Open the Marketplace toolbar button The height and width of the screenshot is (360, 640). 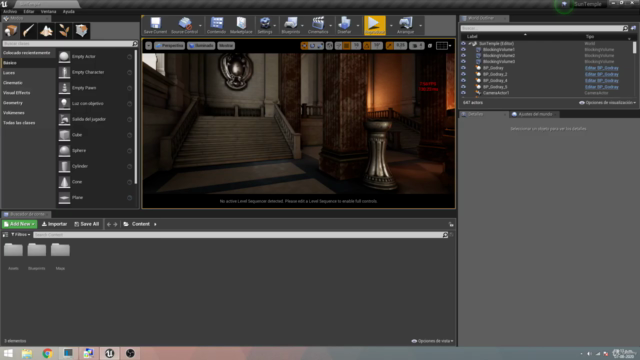(241, 25)
